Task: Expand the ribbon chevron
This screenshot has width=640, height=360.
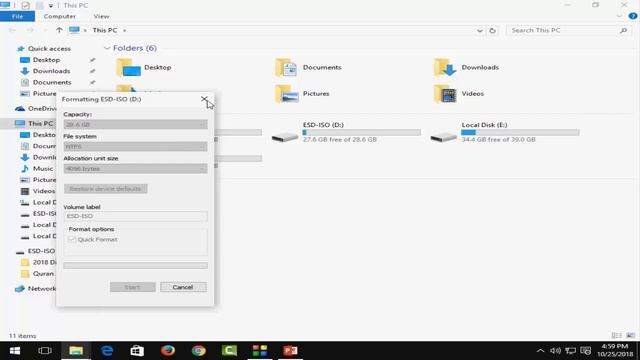Action: [619, 16]
